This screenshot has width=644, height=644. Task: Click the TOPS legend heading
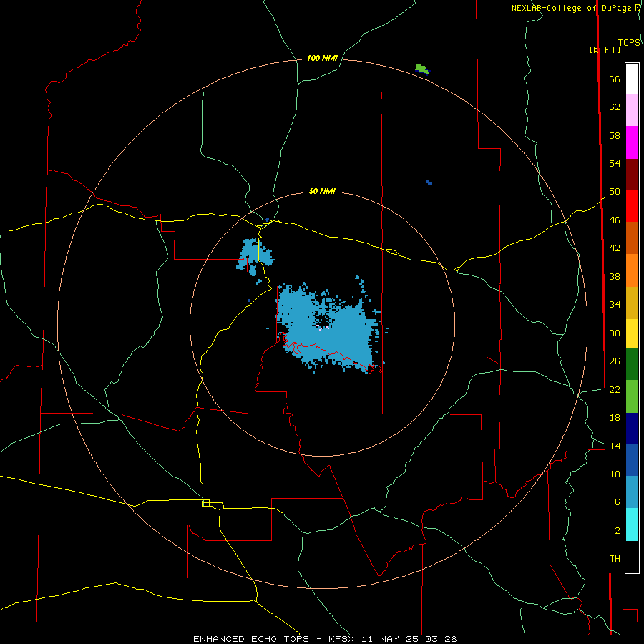629,42
